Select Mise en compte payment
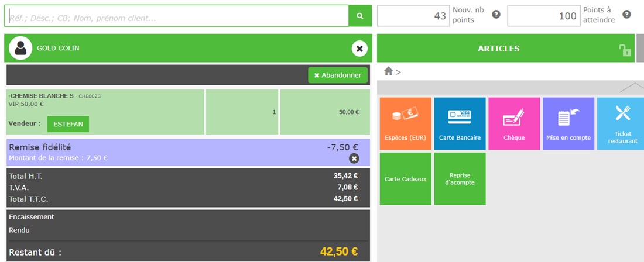Image resolution: width=644 pixels, height=262 pixels. tap(568, 123)
